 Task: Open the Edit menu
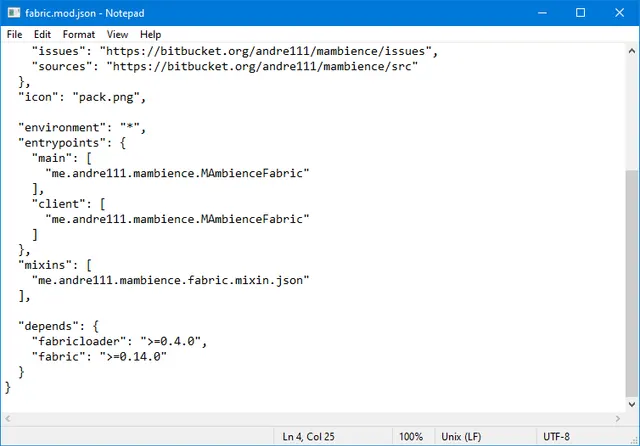42,35
